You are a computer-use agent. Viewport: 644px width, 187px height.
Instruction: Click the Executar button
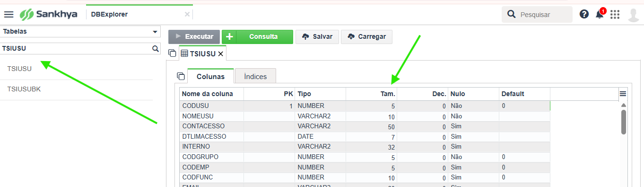[194, 36]
